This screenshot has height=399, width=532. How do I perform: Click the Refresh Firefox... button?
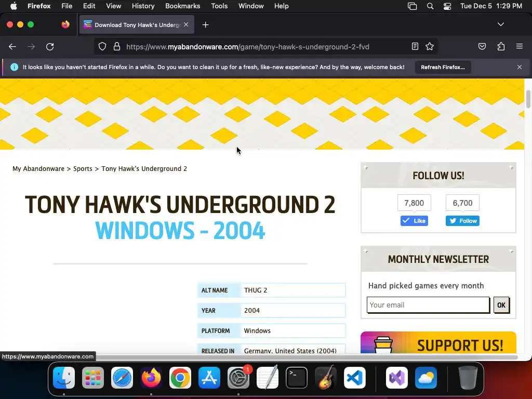click(x=443, y=67)
